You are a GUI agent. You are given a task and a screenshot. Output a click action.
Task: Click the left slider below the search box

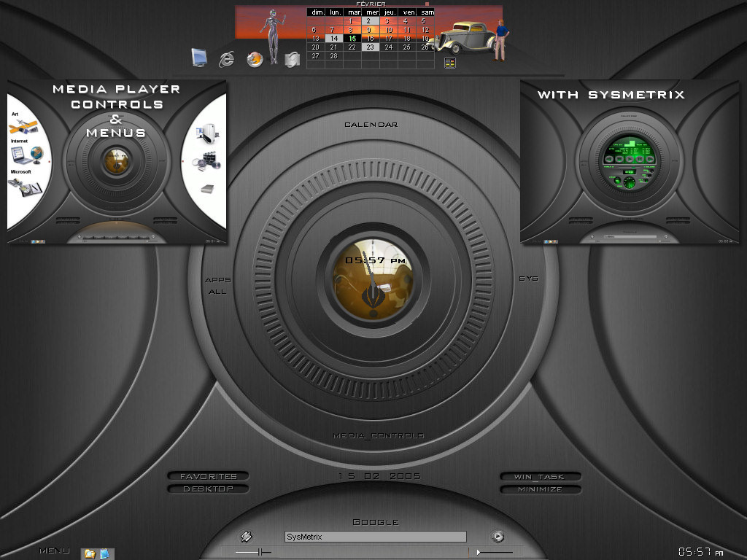[253, 552]
